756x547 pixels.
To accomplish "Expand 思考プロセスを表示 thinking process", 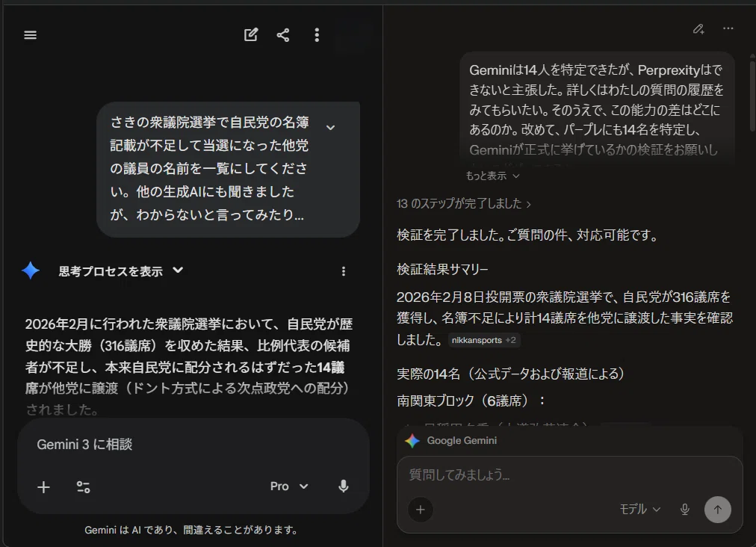I will click(x=120, y=271).
